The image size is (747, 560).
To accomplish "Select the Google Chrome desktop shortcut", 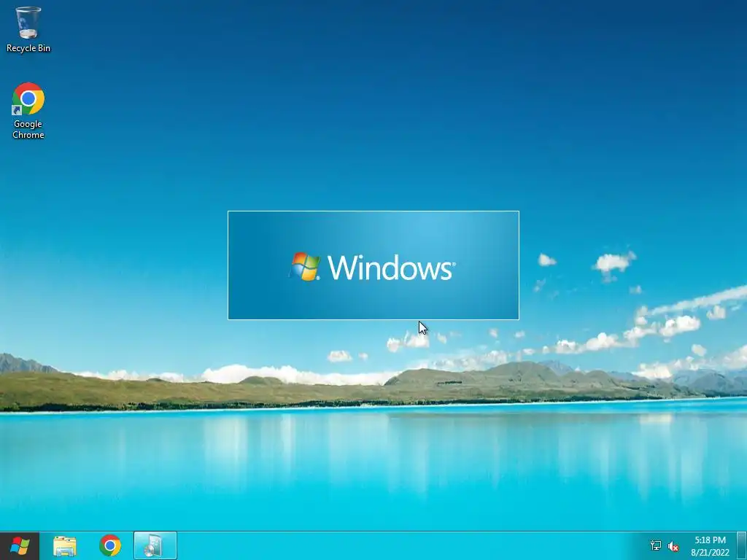I will coord(28,111).
